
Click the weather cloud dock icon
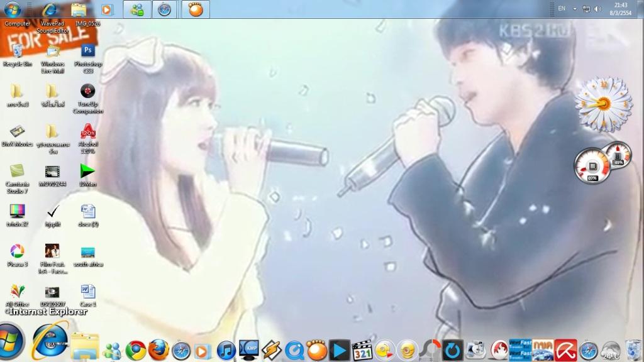(x=611, y=351)
